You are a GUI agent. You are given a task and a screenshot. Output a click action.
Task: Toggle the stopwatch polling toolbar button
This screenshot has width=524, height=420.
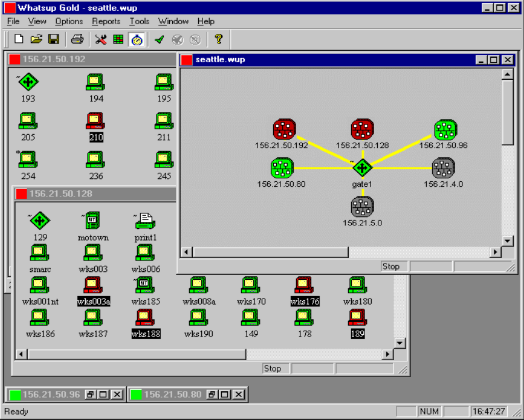(137, 40)
